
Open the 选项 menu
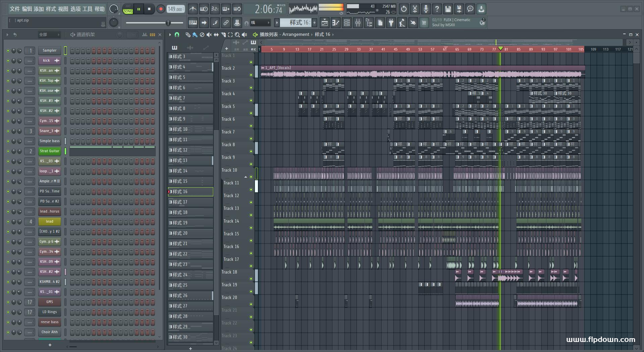click(x=75, y=9)
